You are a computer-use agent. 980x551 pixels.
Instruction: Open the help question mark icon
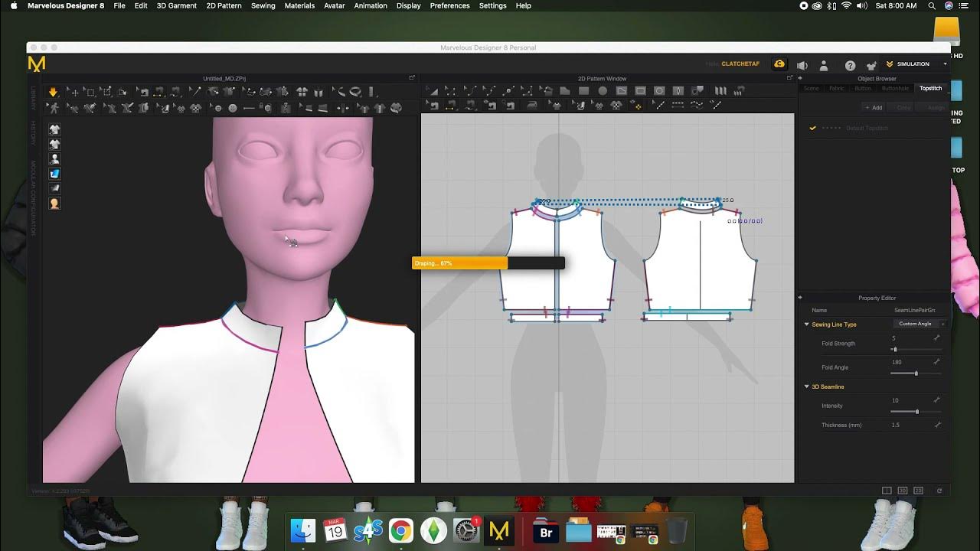pyautogui.click(x=850, y=65)
